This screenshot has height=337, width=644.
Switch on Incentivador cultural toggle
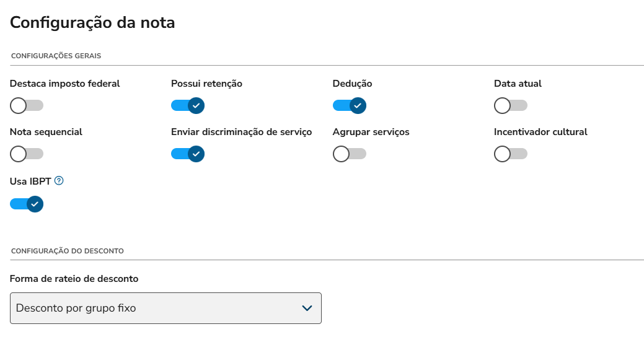[511, 154]
